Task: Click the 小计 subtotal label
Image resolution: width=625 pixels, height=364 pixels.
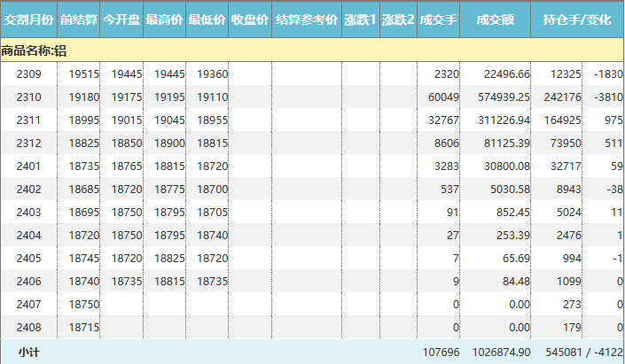Action: [x=28, y=352]
